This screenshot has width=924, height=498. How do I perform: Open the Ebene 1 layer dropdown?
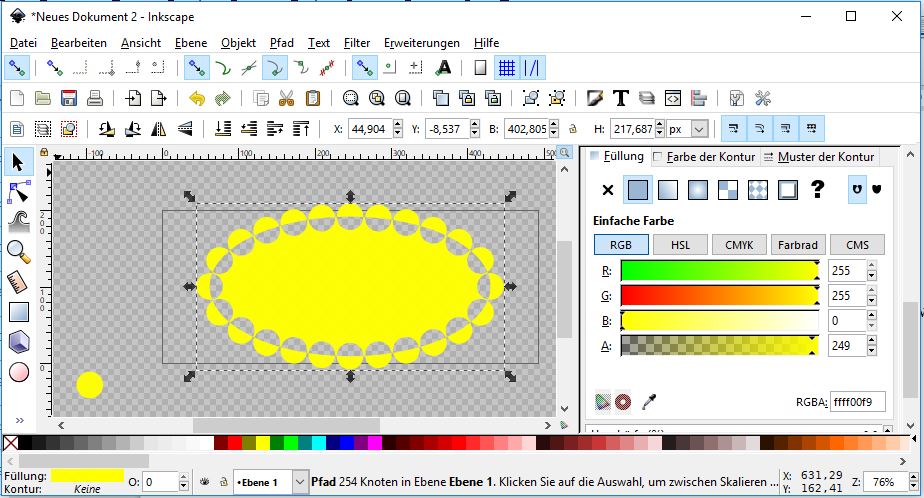pos(299,482)
